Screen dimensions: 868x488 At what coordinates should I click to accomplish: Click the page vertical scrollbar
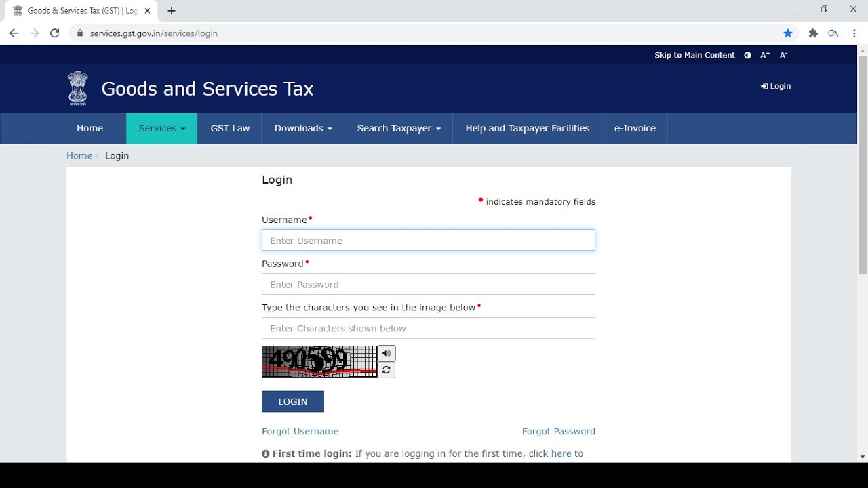[863, 165]
